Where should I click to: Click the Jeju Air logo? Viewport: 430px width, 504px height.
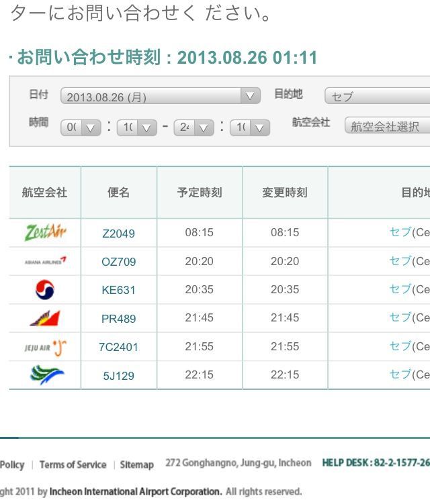click(x=46, y=347)
